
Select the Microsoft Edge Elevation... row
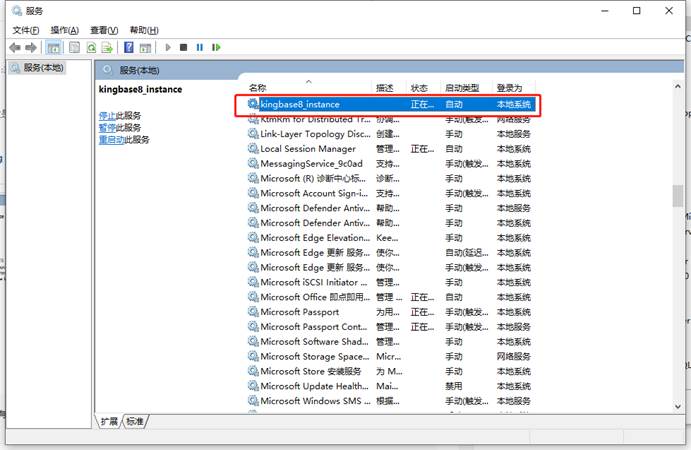coord(390,238)
